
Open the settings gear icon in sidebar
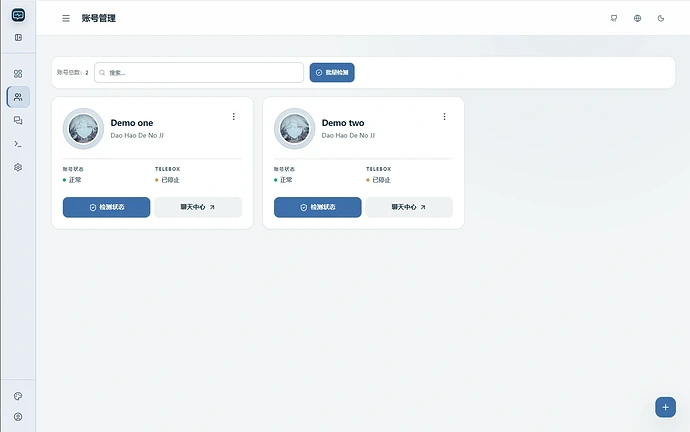coord(18,168)
